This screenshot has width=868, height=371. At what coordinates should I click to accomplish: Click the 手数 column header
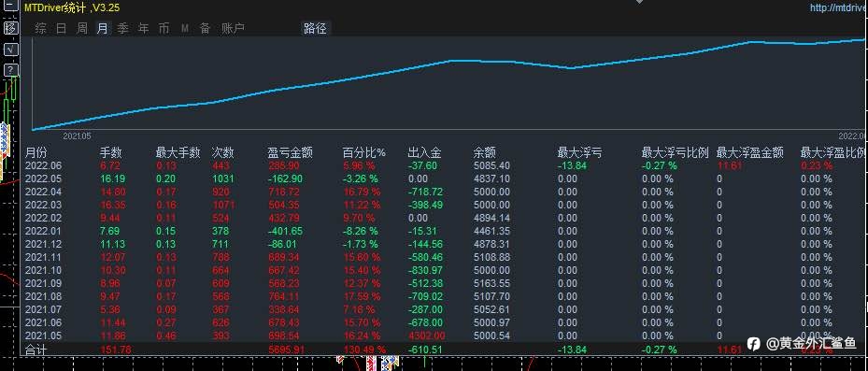click(110, 152)
